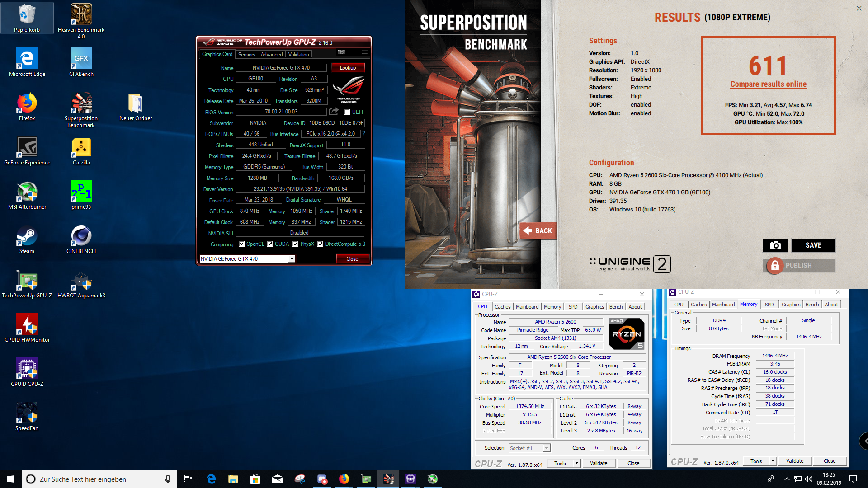The height and width of the screenshot is (488, 868).
Task: Click the Bus Interface question mark
Action: 363,134
